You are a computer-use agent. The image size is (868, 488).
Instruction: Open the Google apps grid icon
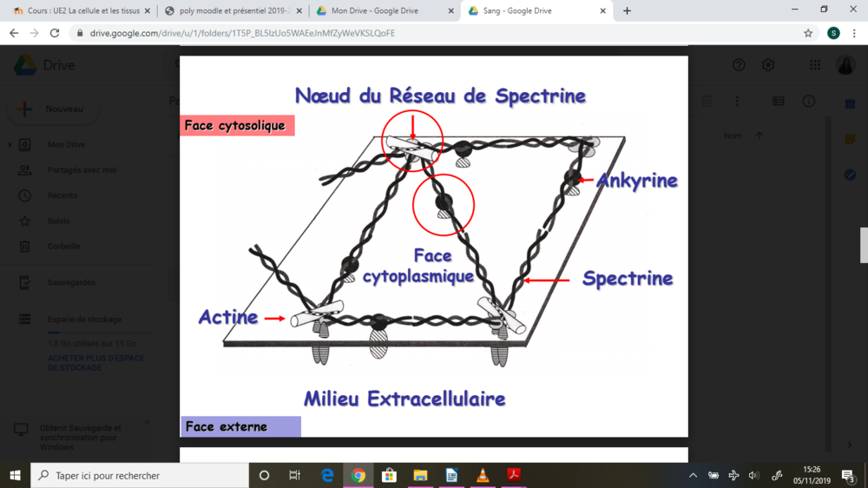pyautogui.click(x=815, y=65)
